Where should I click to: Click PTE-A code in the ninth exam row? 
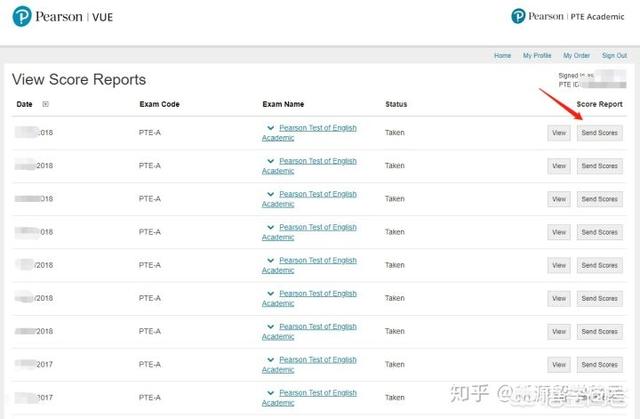pyautogui.click(x=150, y=397)
